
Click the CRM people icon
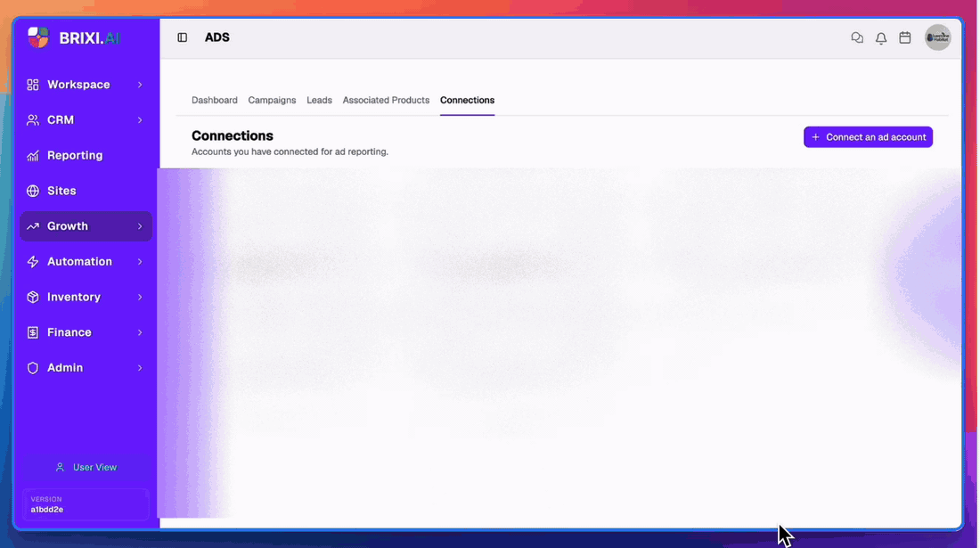(32, 120)
